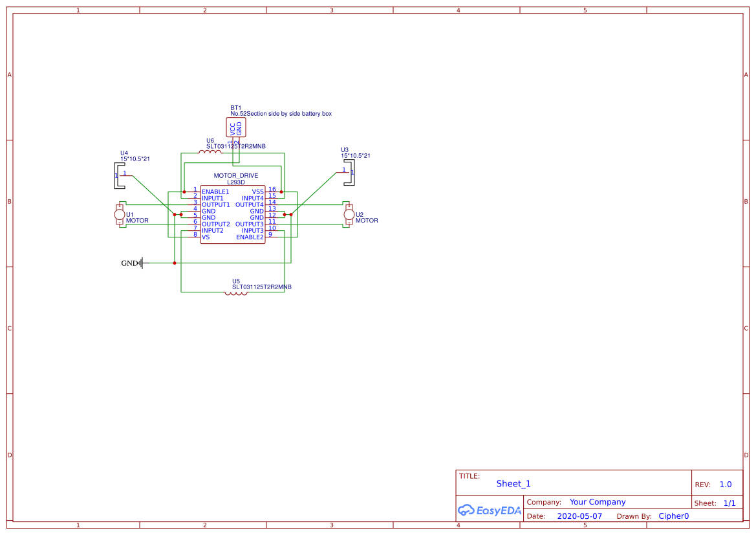Click the VSS pin label
This screenshot has width=756, height=535.
[257, 191]
